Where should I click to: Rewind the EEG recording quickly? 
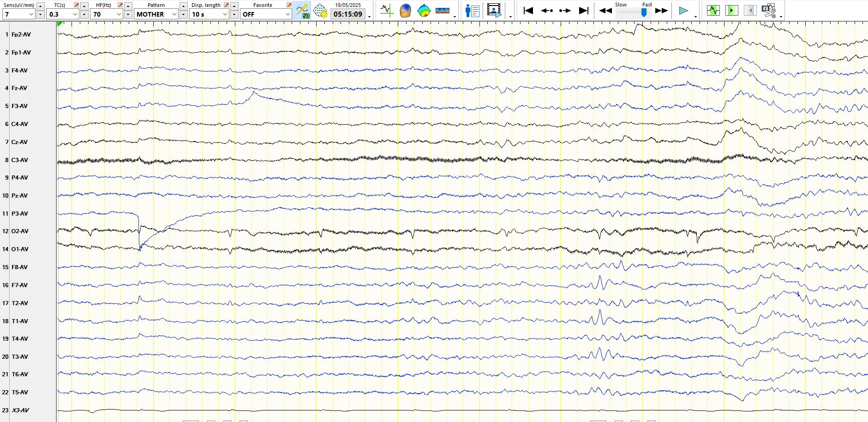click(605, 10)
